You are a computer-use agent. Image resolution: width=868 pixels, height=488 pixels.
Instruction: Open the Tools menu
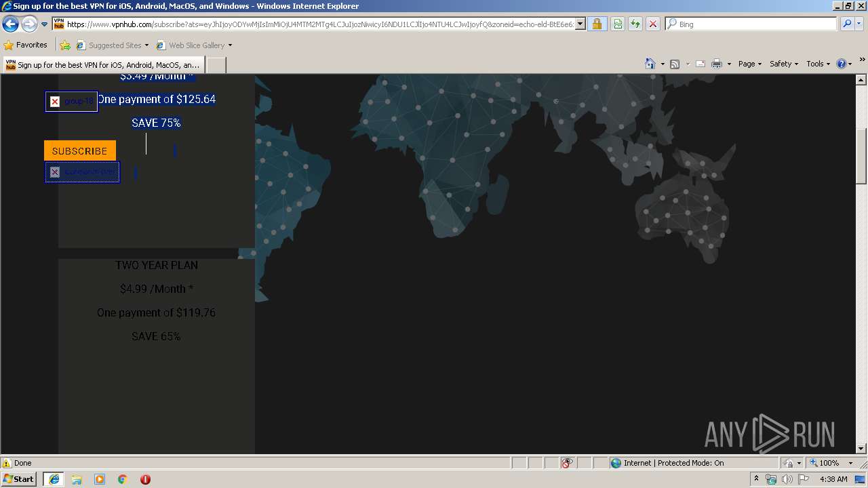818,64
